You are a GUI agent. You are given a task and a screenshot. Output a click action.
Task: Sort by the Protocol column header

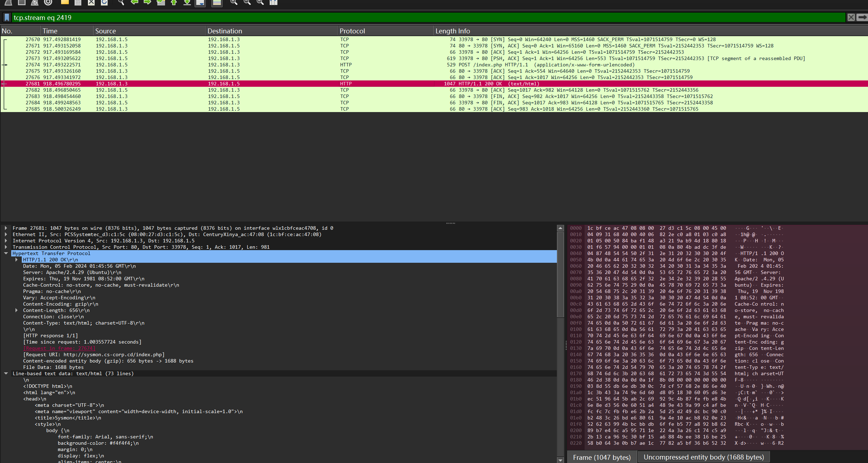tap(386, 31)
